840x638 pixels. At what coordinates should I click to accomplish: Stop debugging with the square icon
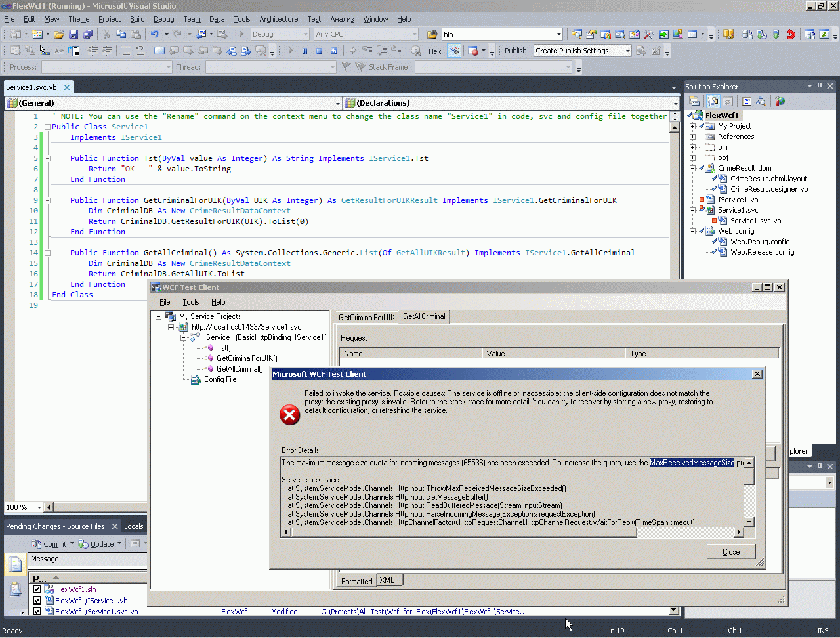[320, 51]
